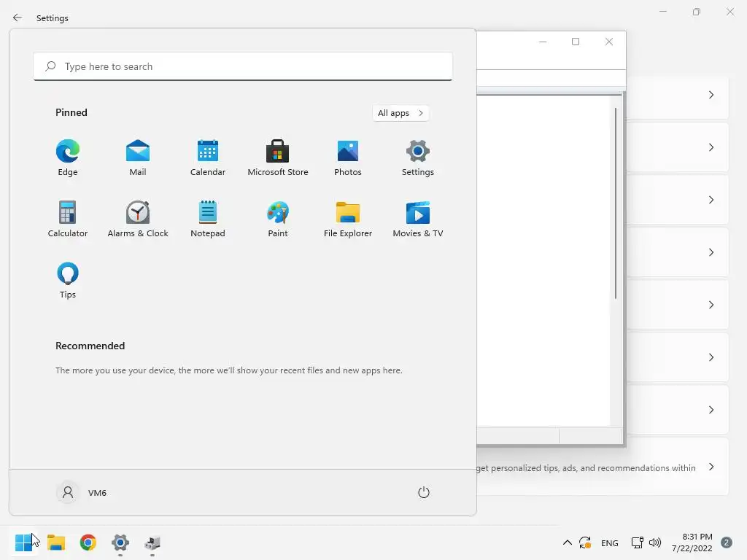This screenshot has width=747, height=560.
Task: Open the VM6 user account menu
Action: coord(82,492)
